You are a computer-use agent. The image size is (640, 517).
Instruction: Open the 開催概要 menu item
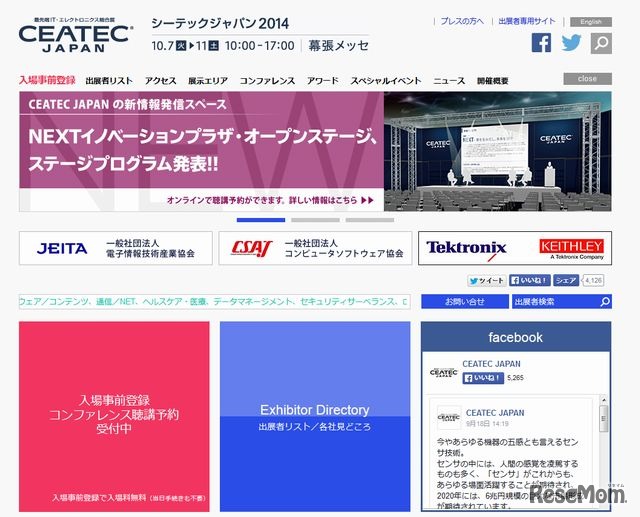pyautogui.click(x=493, y=81)
